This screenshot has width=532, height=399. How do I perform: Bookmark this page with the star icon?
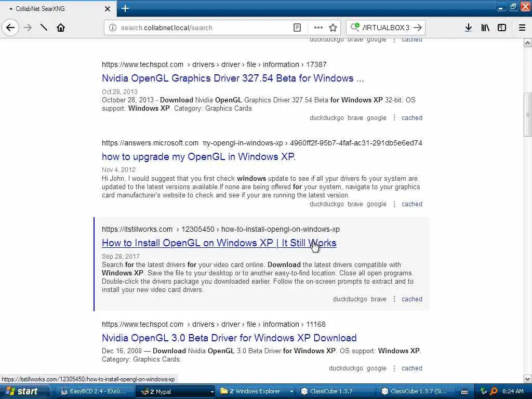click(333, 28)
